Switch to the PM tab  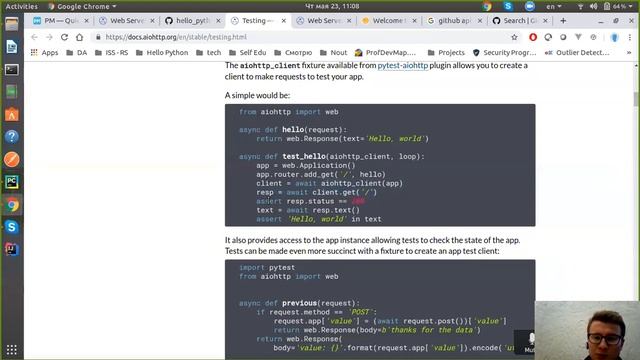coord(60,20)
